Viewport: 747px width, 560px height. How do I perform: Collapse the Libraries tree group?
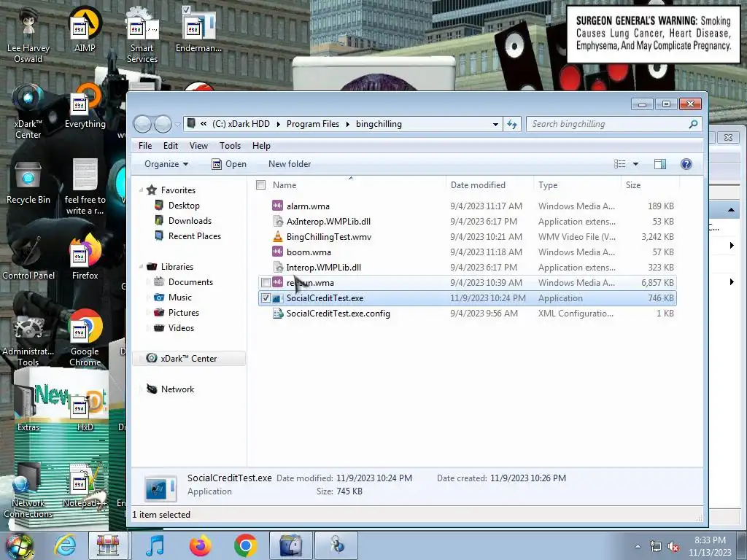[x=141, y=267]
